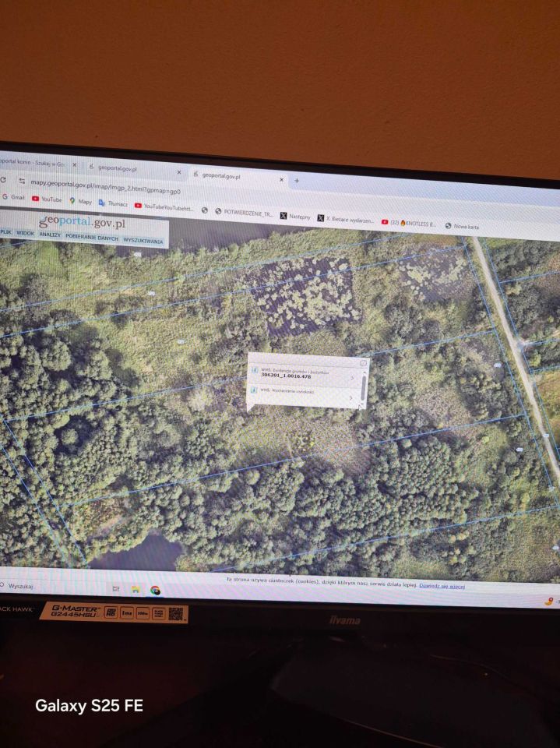This screenshot has height=748, width=560.
Task: Open the Mapy bookmark
Action: tap(81, 201)
